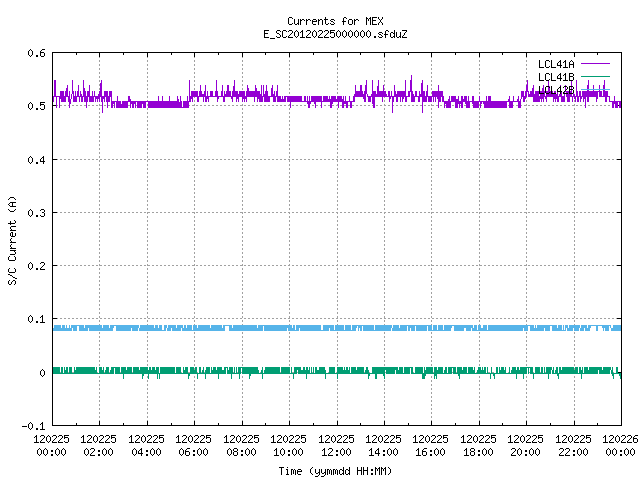The height and width of the screenshot is (480, 640).
Task: Click the blue LCL42B current trace near 0.08
Action: pos(337,328)
